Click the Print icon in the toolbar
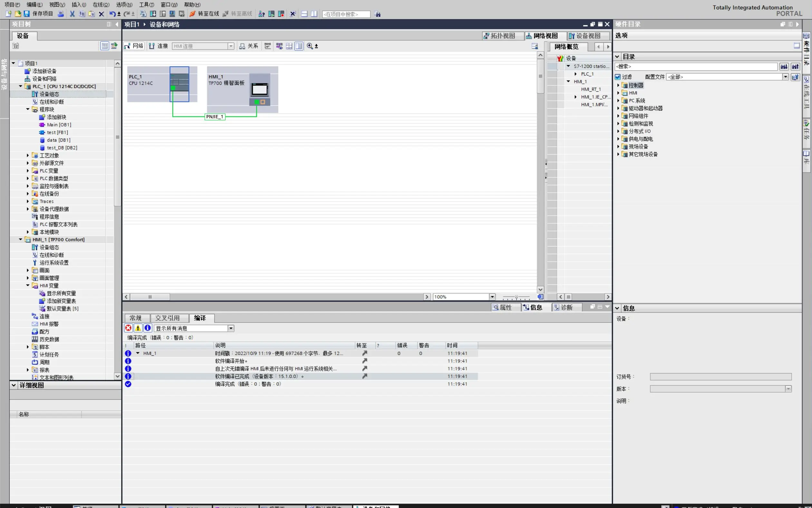 click(x=61, y=14)
